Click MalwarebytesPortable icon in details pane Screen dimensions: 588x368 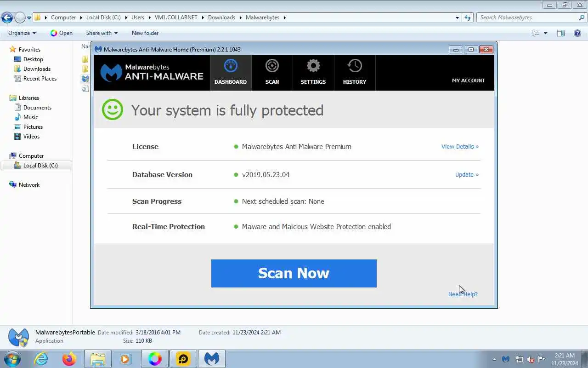pyautogui.click(x=18, y=338)
